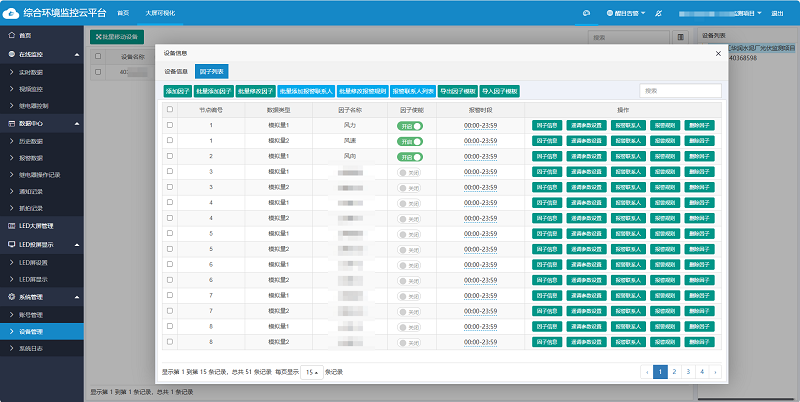Click the muted bell notification icon

click(657, 13)
